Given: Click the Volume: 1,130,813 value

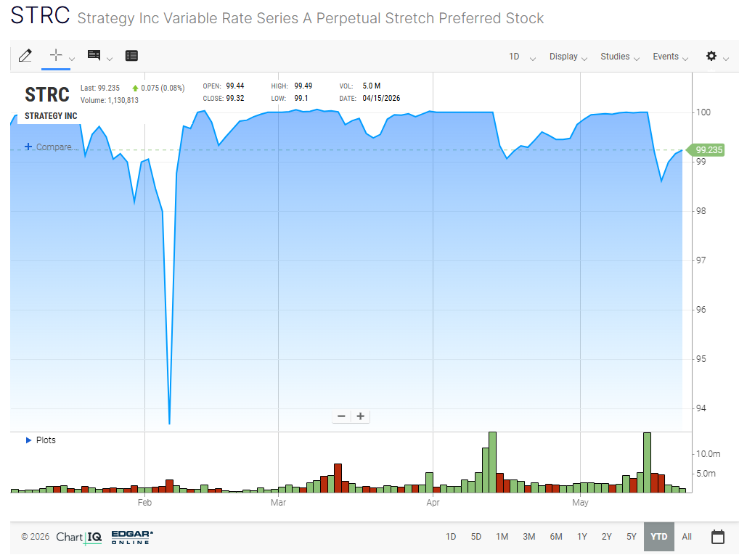Looking at the screenshot, I should point(110,100).
